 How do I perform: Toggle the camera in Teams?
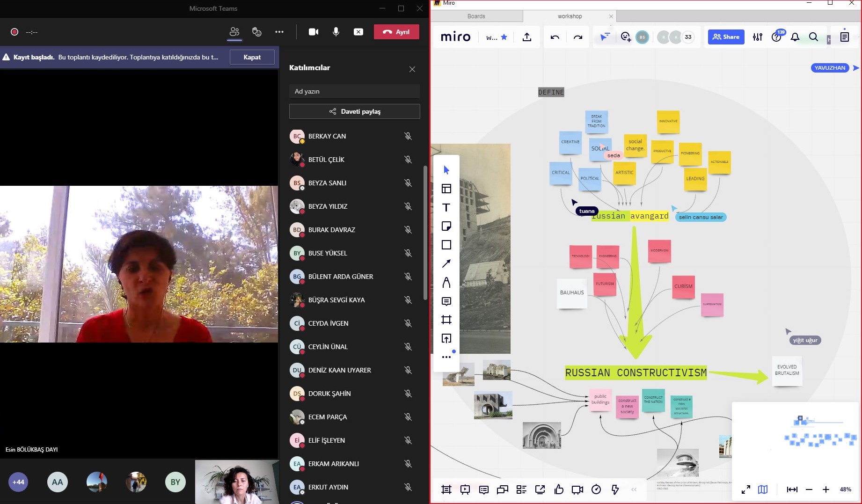point(314,32)
